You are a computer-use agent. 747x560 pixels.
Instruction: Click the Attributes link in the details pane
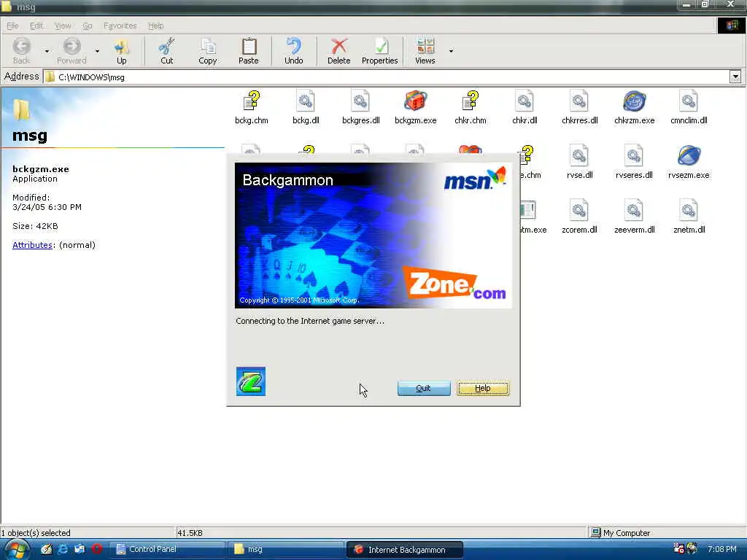tap(32, 245)
